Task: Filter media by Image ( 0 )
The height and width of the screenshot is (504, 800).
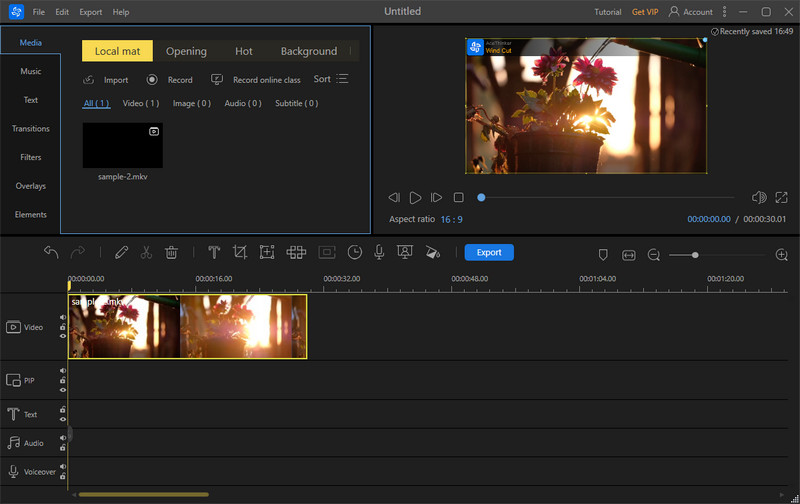Action: [x=192, y=103]
